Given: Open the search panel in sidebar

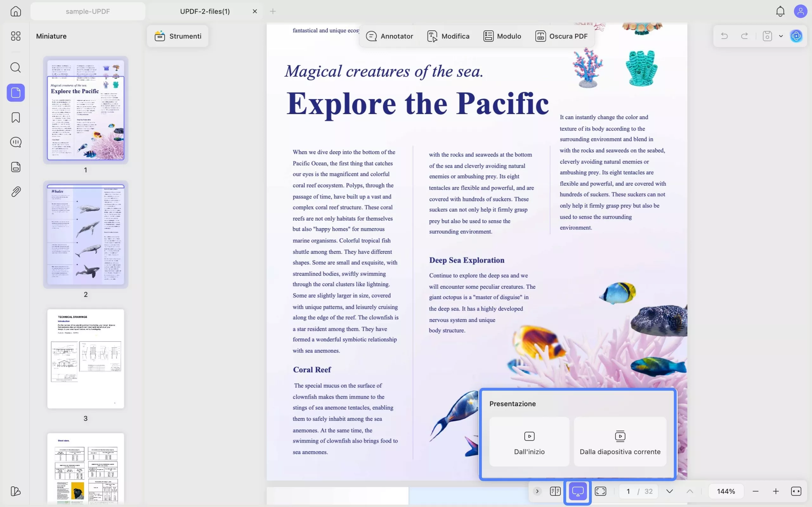Looking at the screenshot, I should click(16, 67).
